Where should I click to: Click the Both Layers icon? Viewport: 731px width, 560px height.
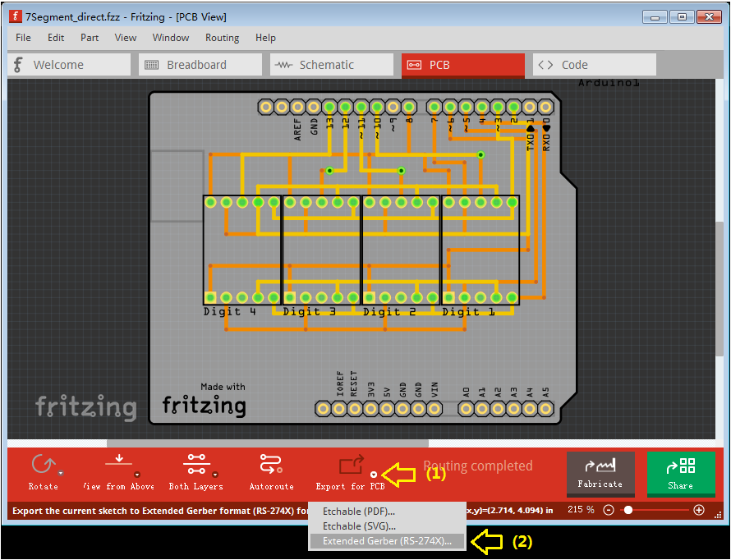[x=195, y=464]
